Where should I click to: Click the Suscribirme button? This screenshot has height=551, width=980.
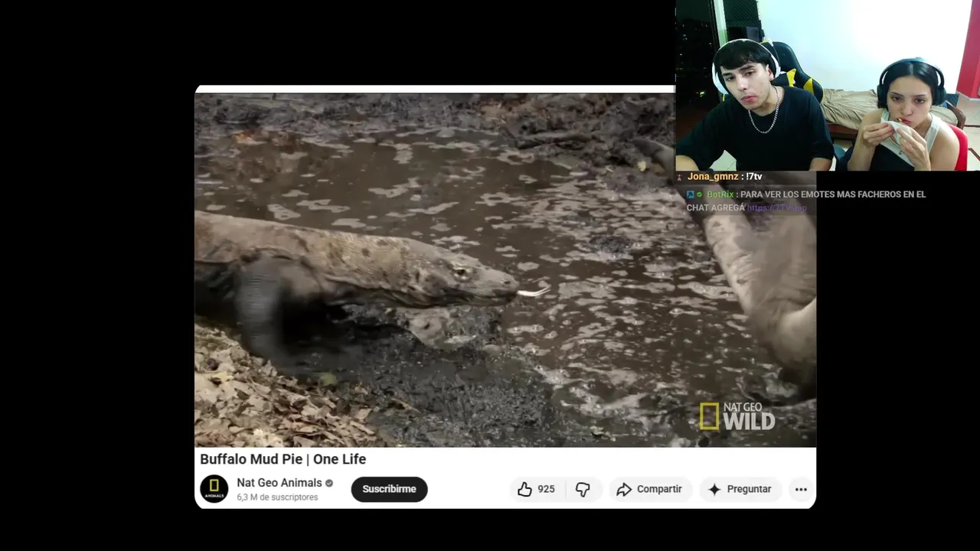pyautogui.click(x=389, y=489)
